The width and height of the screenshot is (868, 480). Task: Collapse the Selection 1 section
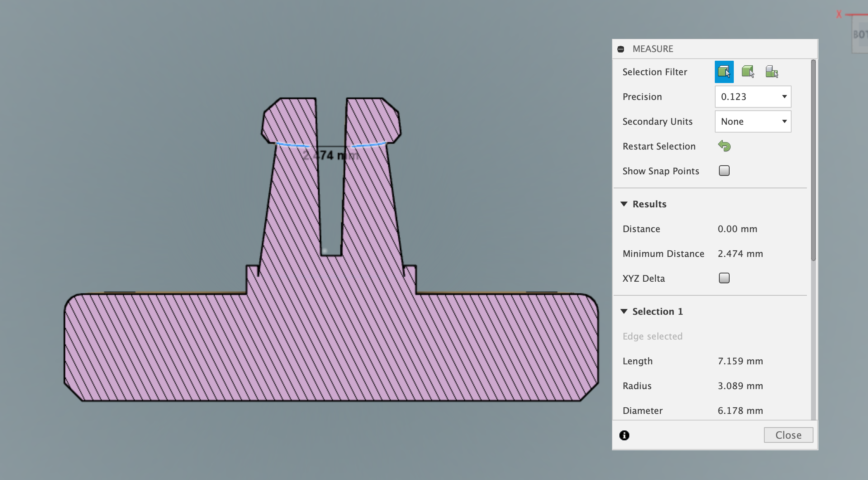(x=624, y=311)
